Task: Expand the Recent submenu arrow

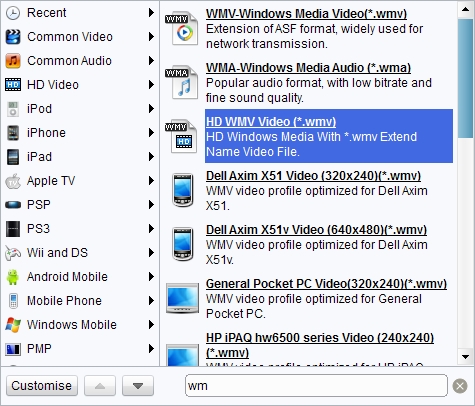Action: 151,13
